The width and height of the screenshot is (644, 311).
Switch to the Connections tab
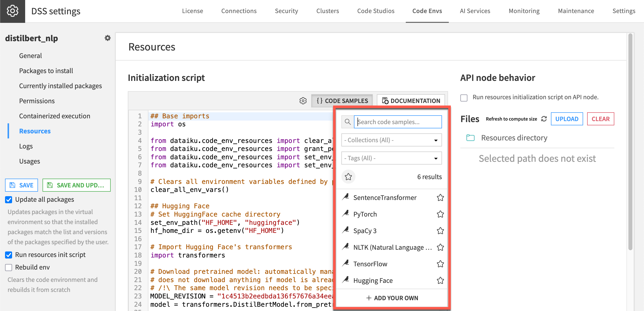tap(239, 11)
